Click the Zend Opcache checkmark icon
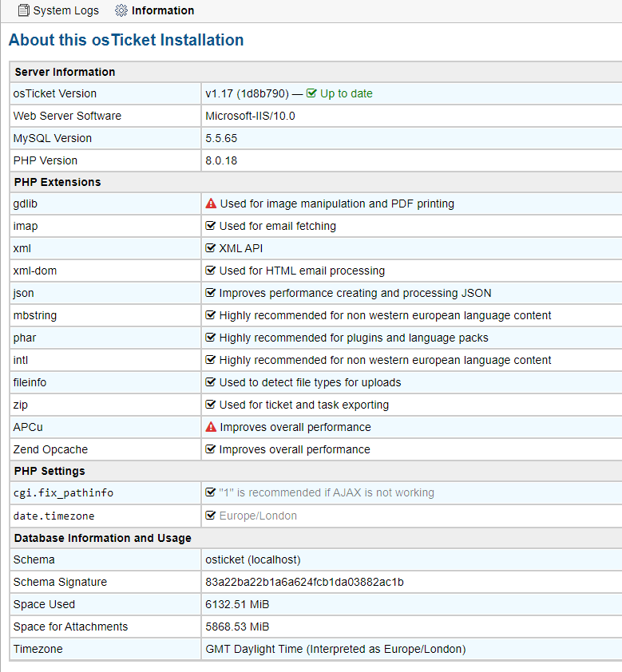 (x=211, y=449)
